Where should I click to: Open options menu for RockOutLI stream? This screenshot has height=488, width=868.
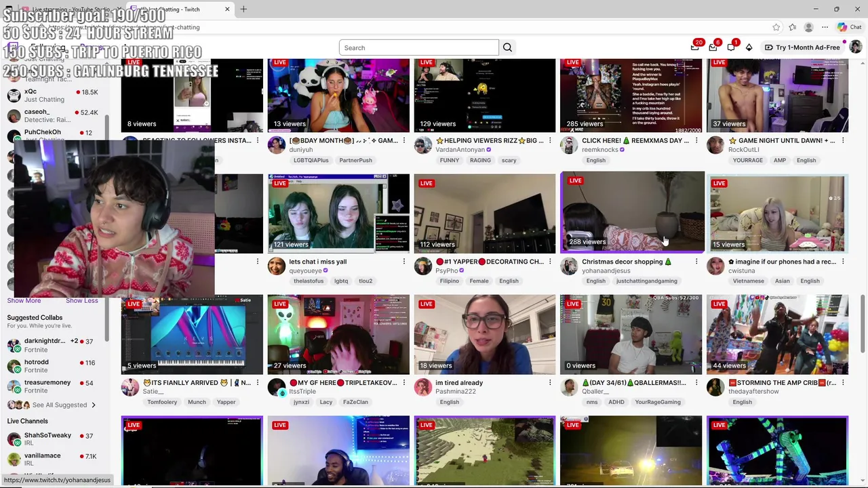click(x=843, y=140)
